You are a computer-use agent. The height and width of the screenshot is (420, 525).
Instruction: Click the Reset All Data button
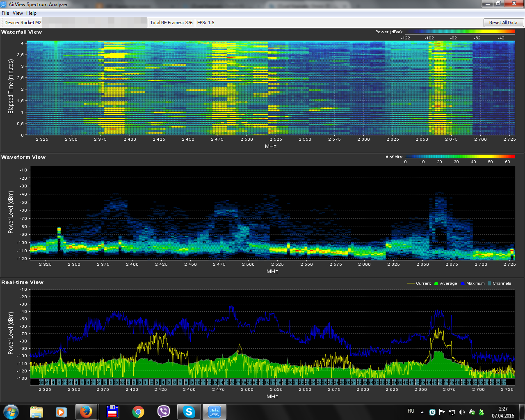(x=503, y=23)
